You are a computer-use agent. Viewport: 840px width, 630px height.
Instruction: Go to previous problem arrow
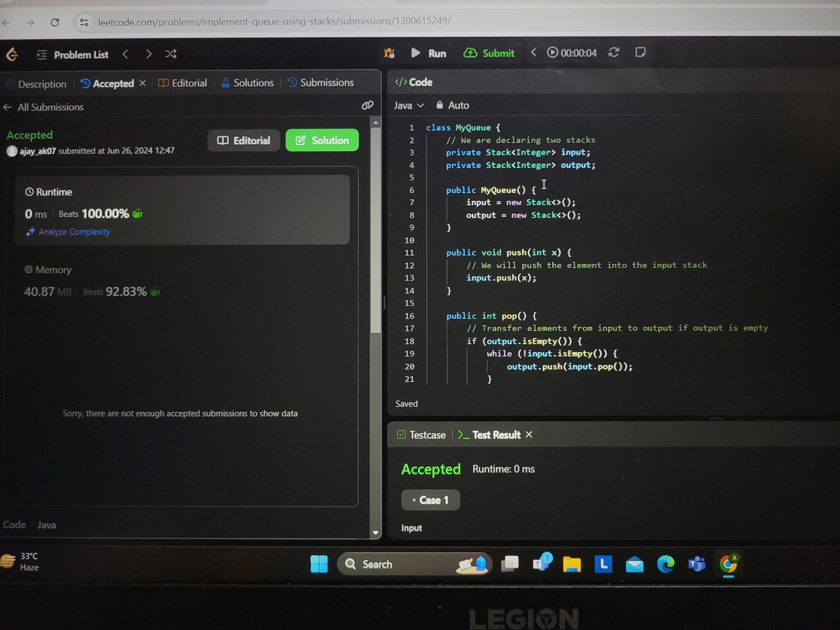coord(125,54)
